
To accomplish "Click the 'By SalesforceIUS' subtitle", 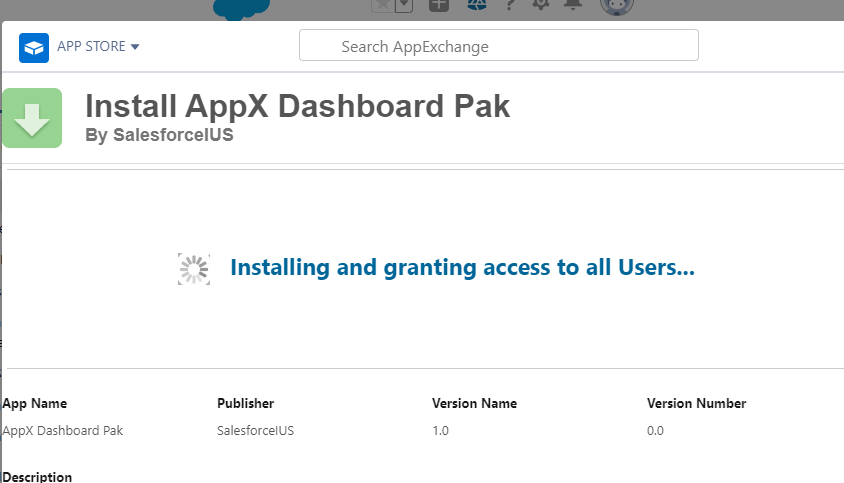I will point(159,135).
